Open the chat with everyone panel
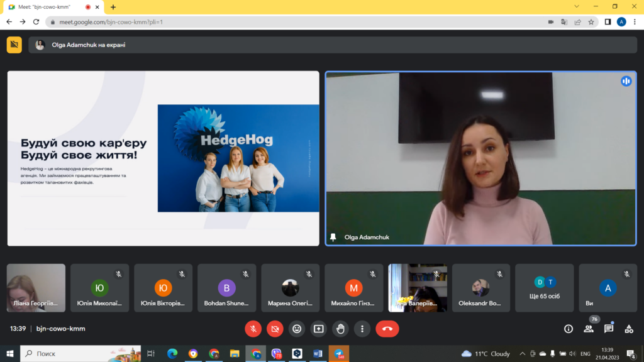This screenshot has width=644, height=362. 609,329
